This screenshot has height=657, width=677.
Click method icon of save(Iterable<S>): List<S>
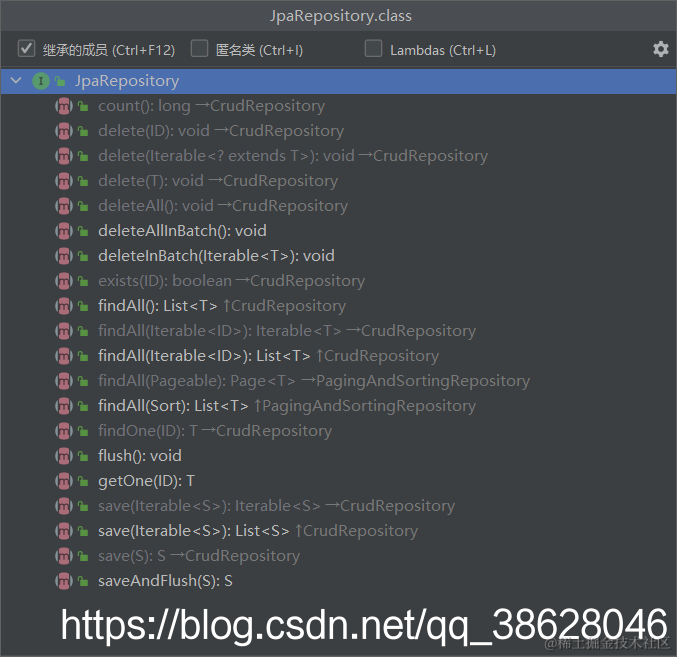63,531
